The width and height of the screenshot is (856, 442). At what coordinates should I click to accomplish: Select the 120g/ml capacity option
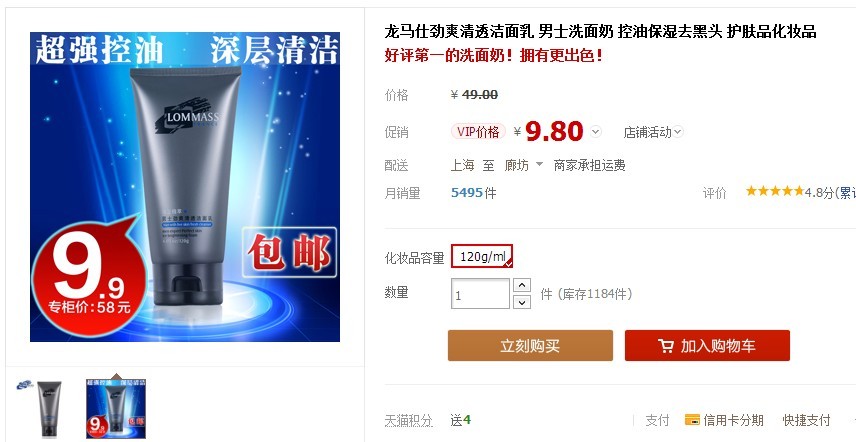coord(482,256)
